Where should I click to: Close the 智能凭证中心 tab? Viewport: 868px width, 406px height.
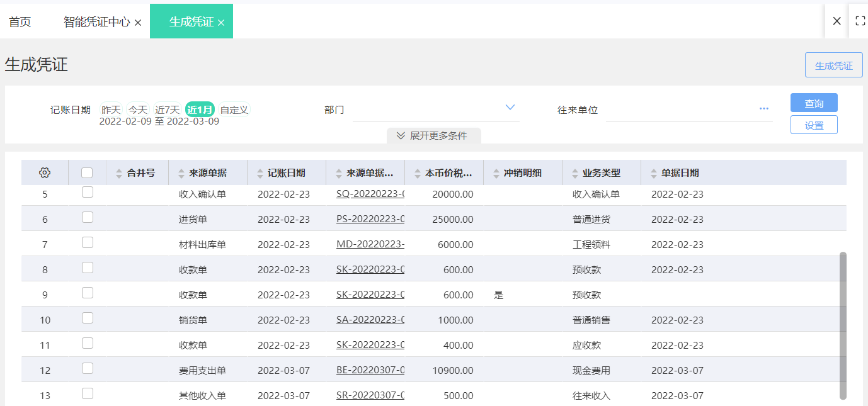tap(138, 23)
